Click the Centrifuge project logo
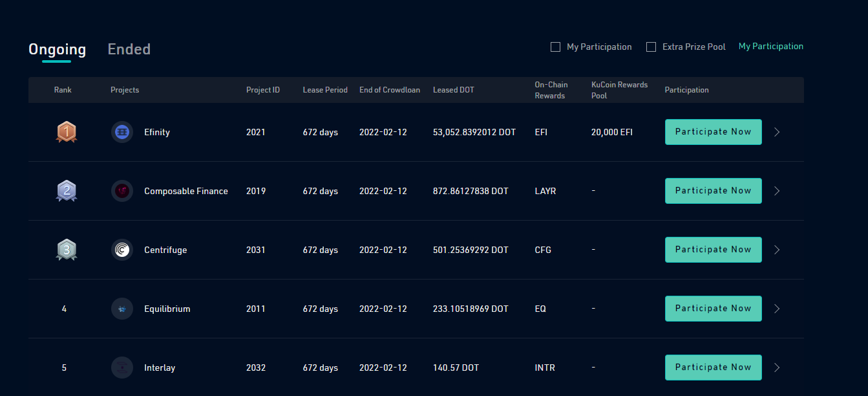Screen dimensions: 868x396 point(122,250)
